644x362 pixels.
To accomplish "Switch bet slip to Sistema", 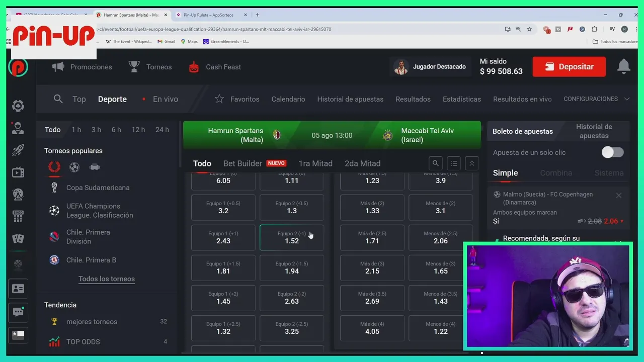I will 609,173.
